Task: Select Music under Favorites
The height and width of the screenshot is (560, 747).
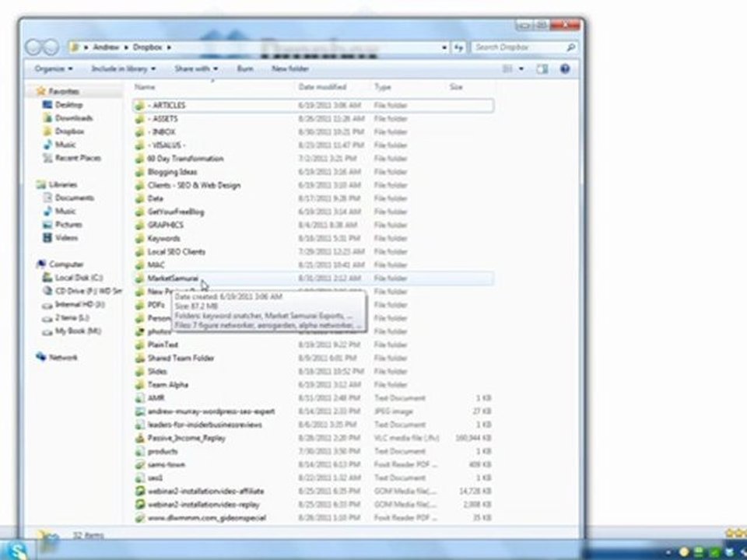Action: point(65,145)
